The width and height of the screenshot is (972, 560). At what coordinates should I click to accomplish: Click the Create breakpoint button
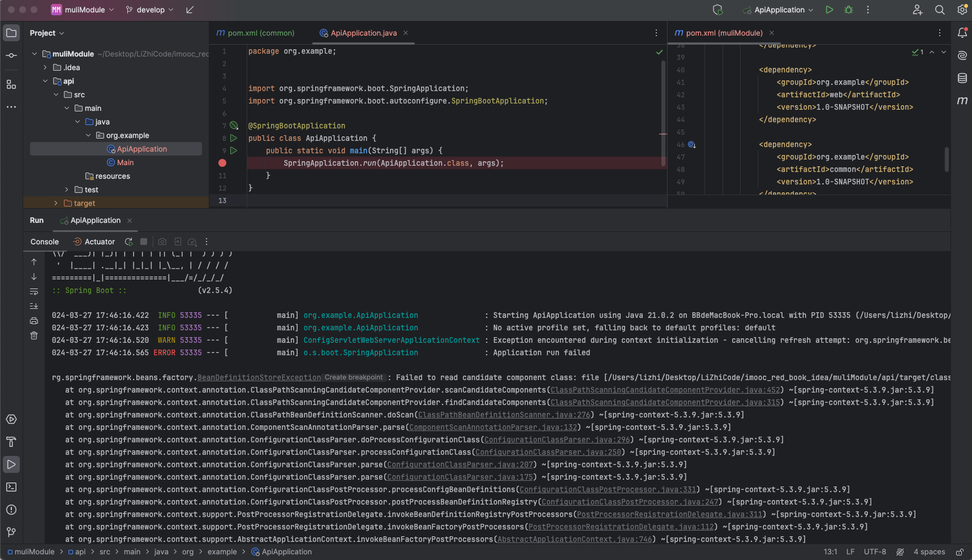354,377
